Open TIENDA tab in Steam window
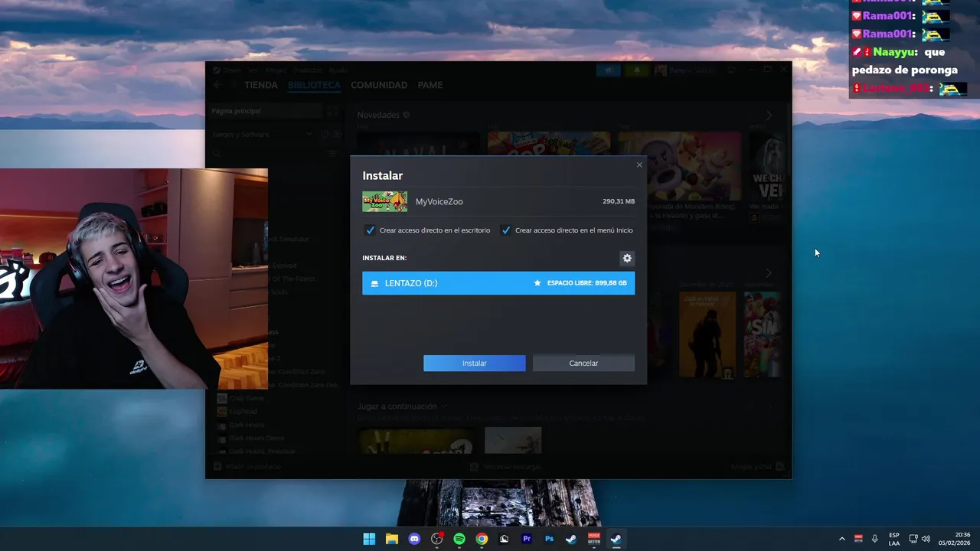The width and height of the screenshot is (980, 551). pos(261,85)
